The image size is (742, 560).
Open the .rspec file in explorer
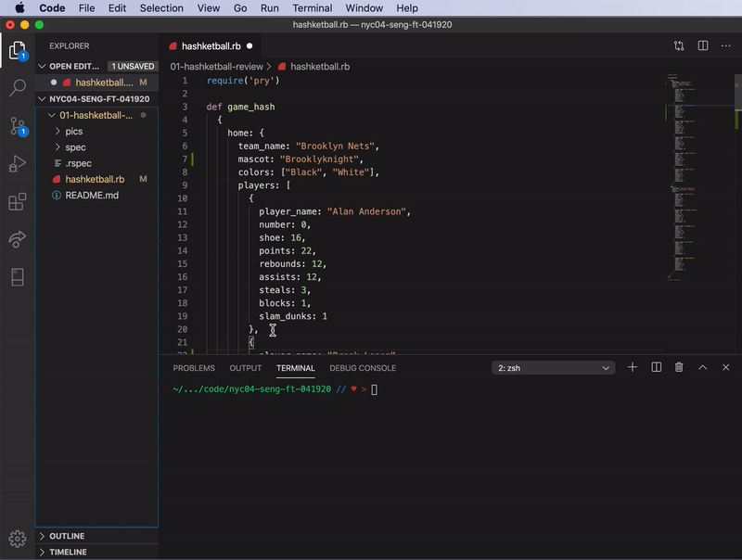[96, 163]
